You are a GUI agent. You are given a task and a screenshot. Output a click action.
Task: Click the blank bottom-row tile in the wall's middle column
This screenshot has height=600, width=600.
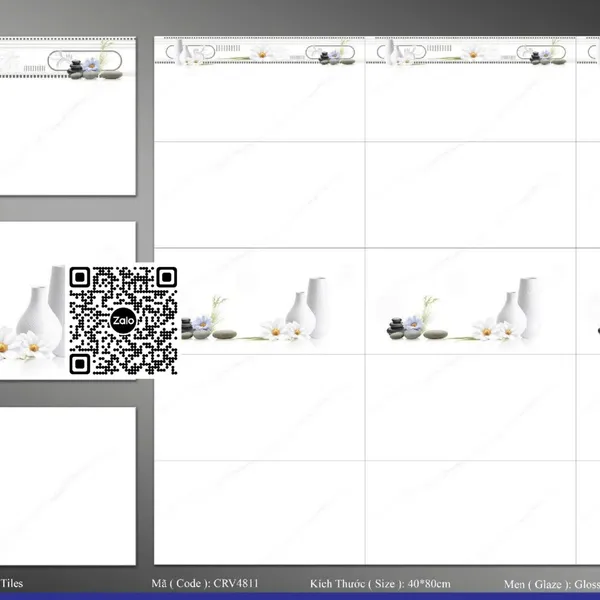click(470, 511)
